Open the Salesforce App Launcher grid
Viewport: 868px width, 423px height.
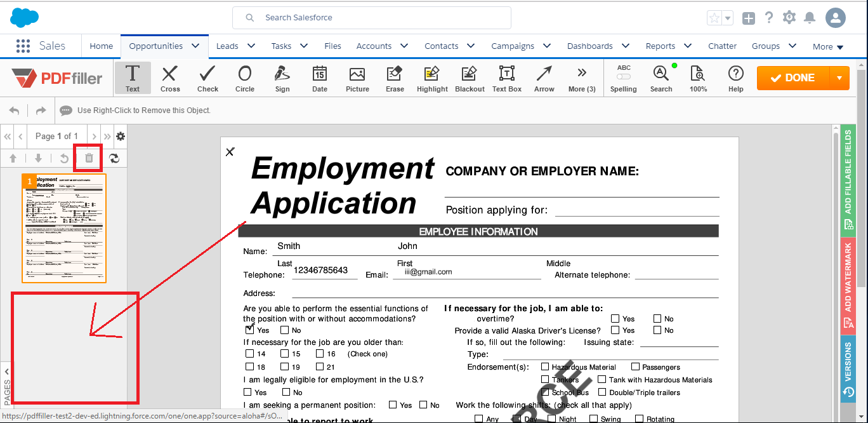point(23,46)
